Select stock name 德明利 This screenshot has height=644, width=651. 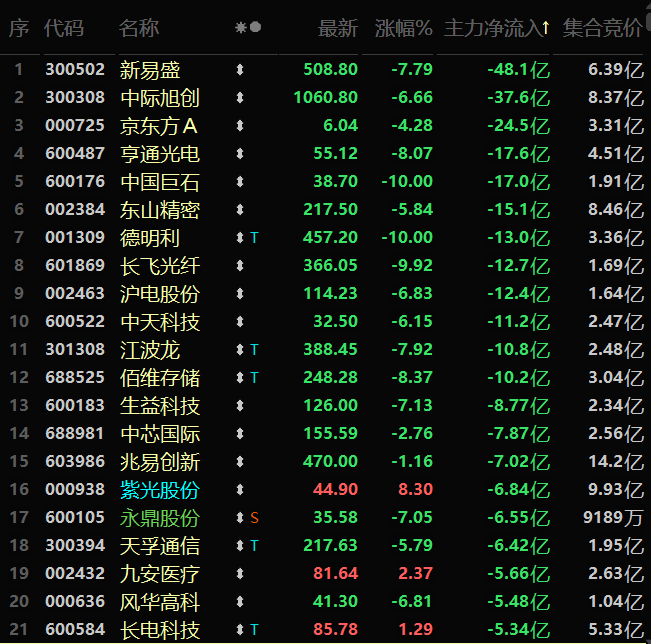(x=150, y=238)
